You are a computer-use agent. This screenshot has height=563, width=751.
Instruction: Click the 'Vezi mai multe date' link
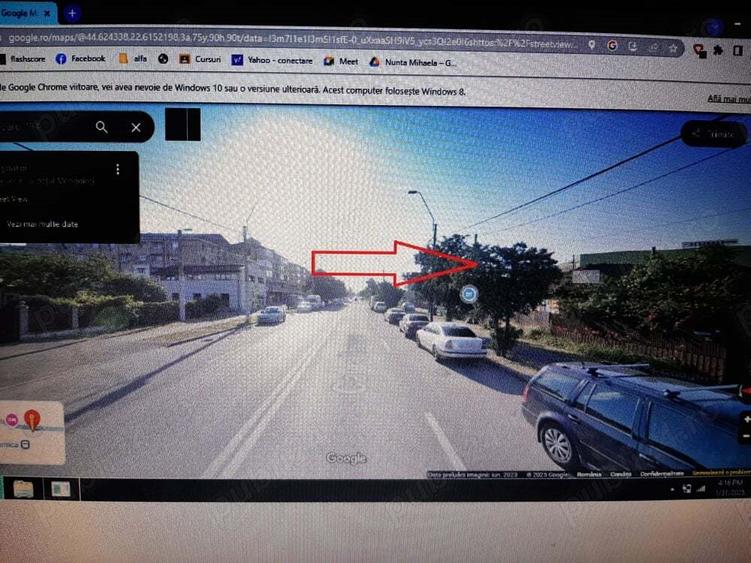42,225
